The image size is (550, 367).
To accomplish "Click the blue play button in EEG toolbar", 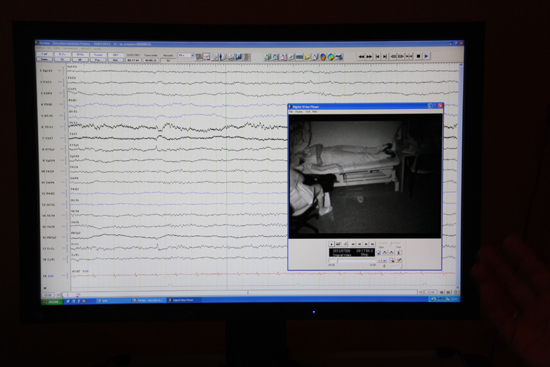I will coord(427,56).
